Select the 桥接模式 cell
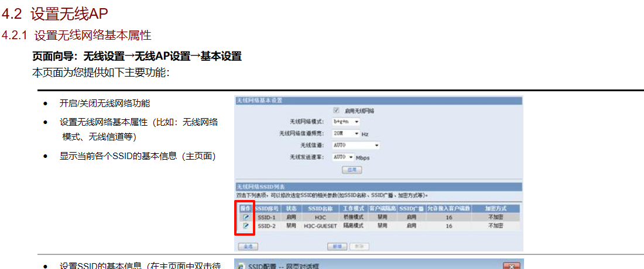Viewport: 644px width, 269px height. coord(354,218)
